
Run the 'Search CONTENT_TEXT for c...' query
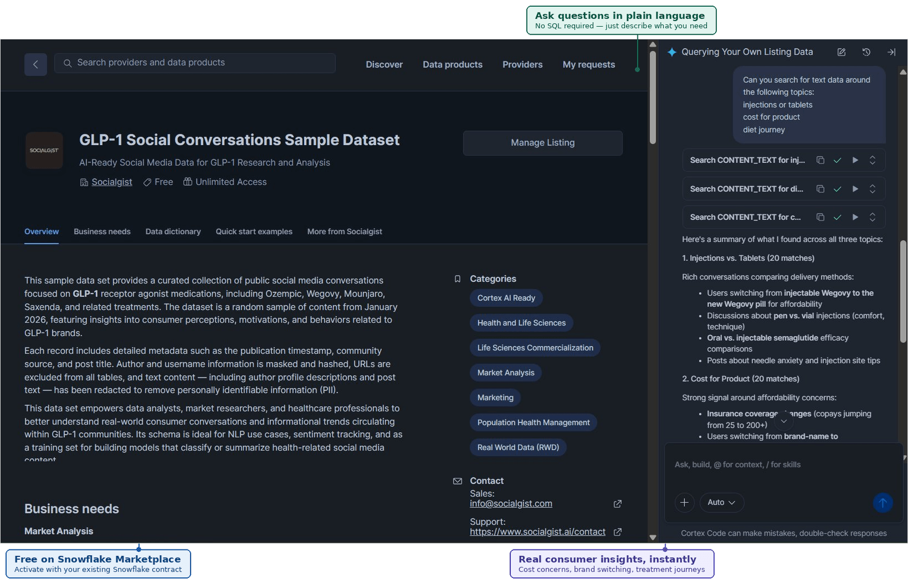pos(855,217)
